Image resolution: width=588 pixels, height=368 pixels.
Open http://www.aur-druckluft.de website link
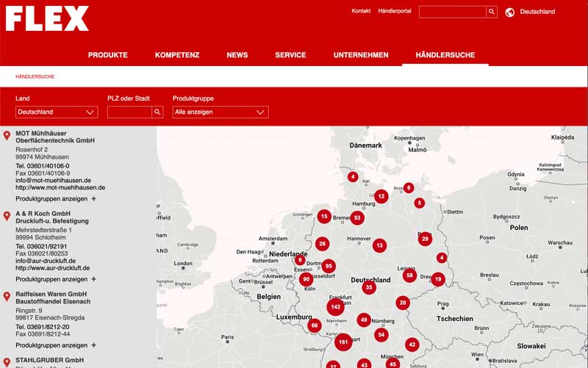click(52, 268)
